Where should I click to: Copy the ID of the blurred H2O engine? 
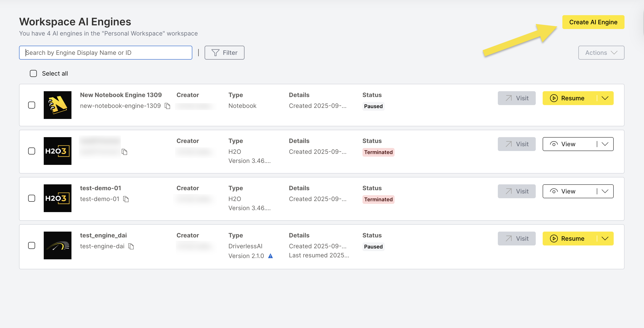tap(125, 152)
